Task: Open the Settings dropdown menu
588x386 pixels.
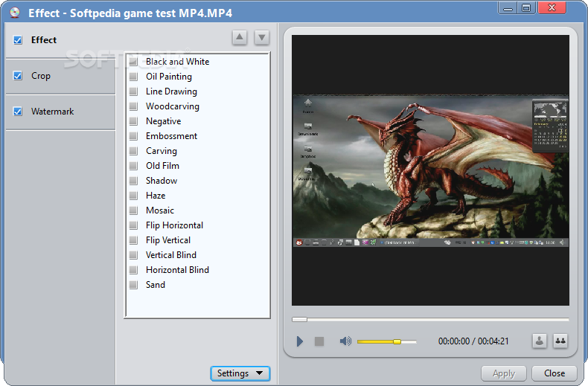Action: 240,373
